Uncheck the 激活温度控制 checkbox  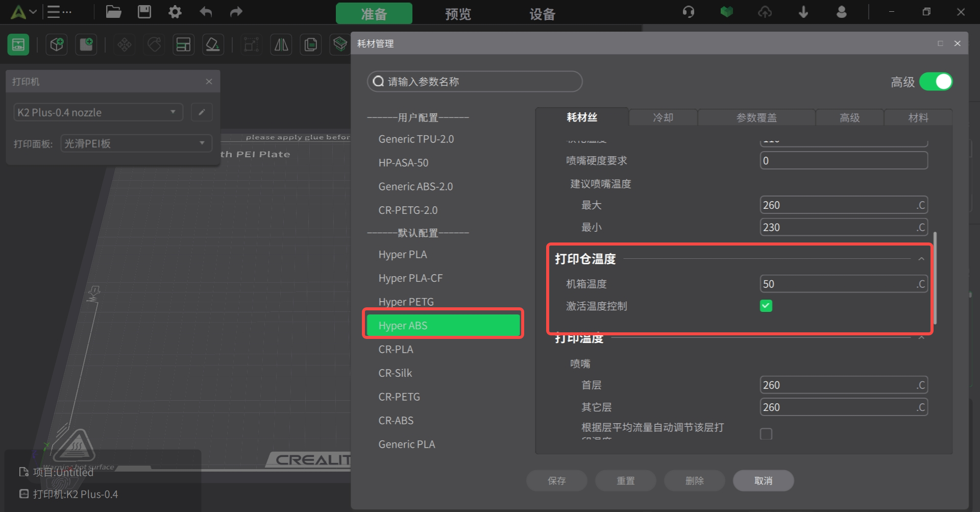tap(766, 306)
